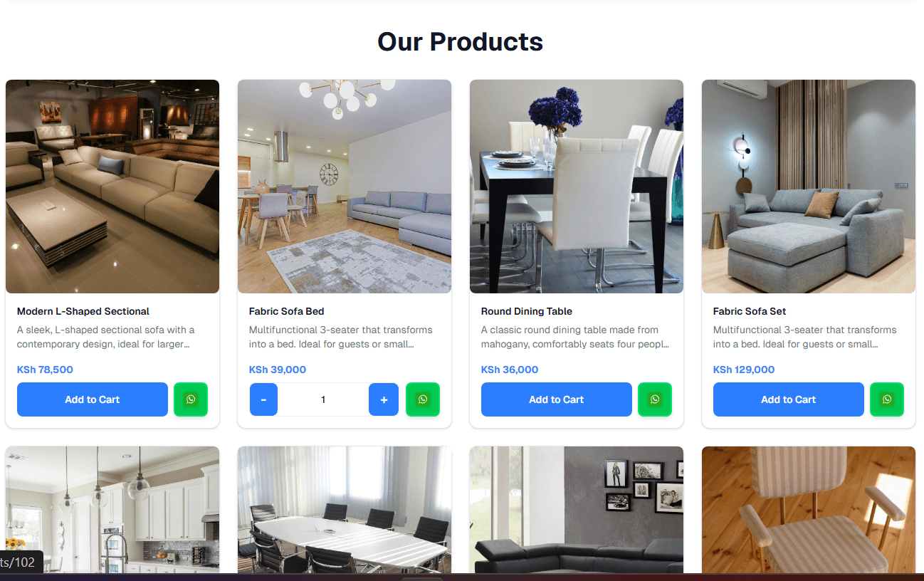Click the quantity field showing 1
The width and height of the screenshot is (924, 581).
point(323,399)
